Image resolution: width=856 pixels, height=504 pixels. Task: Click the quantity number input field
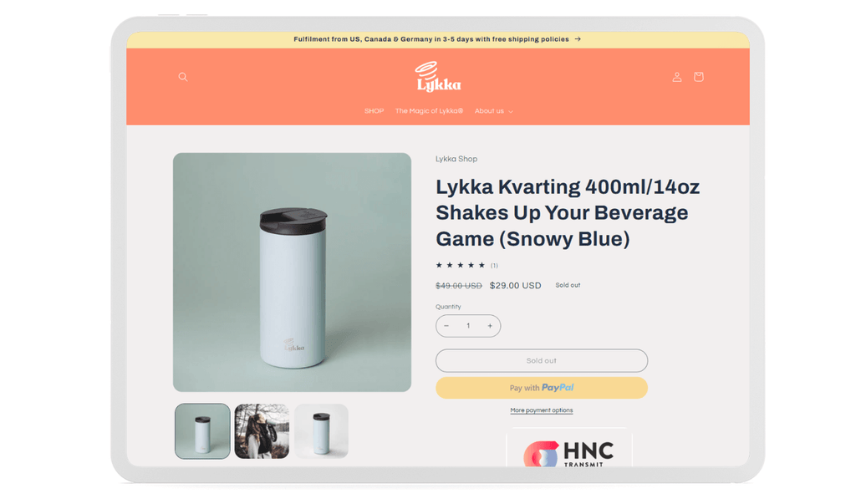coord(468,326)
